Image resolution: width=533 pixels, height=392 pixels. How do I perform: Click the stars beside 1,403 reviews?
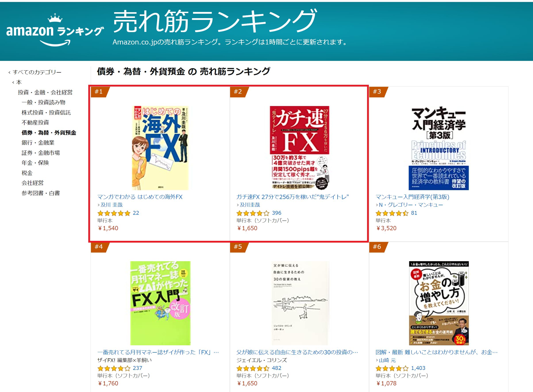(392, 368)
